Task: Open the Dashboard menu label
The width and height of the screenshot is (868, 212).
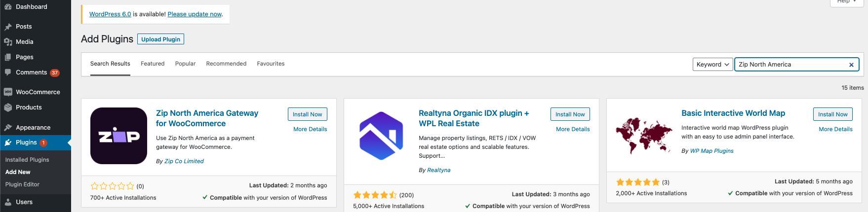Action: point(32,7)
